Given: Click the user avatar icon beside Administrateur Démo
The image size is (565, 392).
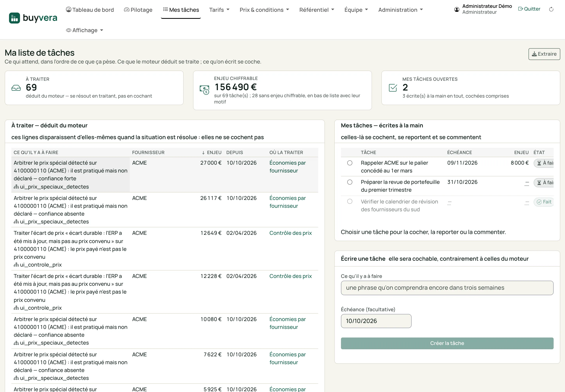Looking at the screenshot, I should point(457,9).
